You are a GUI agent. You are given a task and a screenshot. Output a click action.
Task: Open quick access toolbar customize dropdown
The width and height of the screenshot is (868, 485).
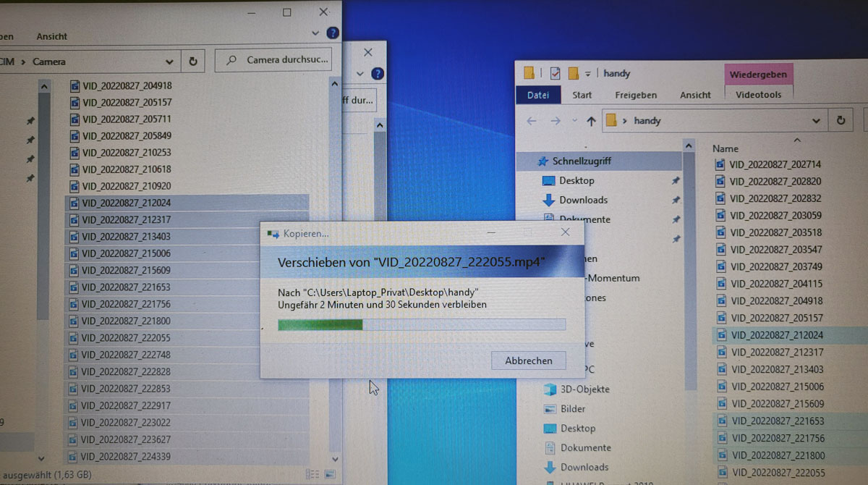click(588, 73)
